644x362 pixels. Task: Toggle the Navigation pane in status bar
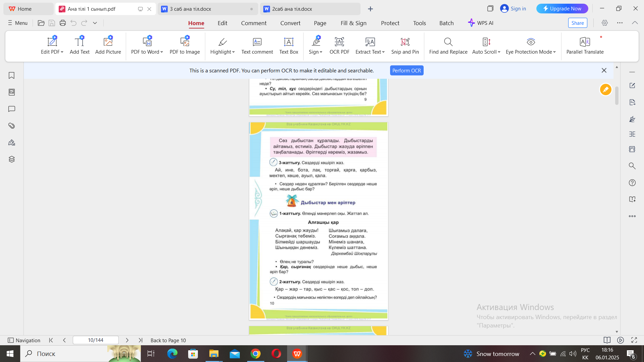pyautogui.click(x=24, y=340)
